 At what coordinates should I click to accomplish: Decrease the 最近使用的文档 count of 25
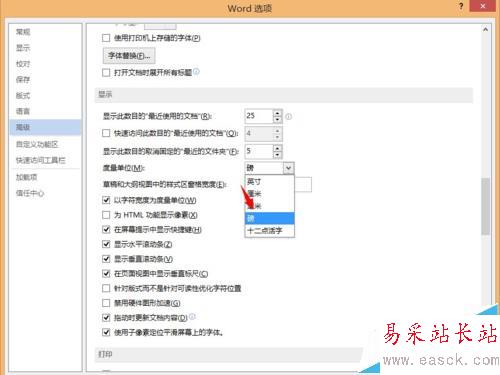click(x=277, y=120)
